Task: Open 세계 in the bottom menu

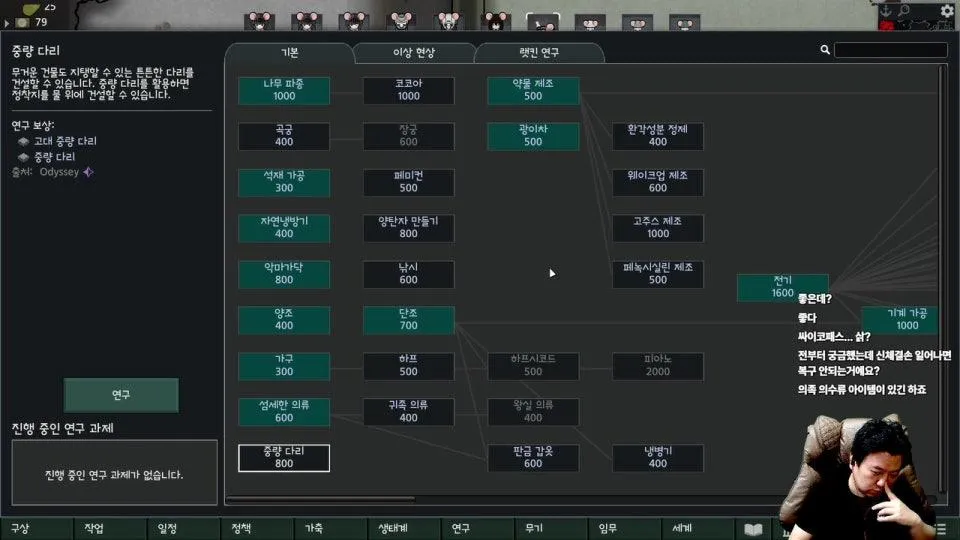Action: [x=698, y=528]
